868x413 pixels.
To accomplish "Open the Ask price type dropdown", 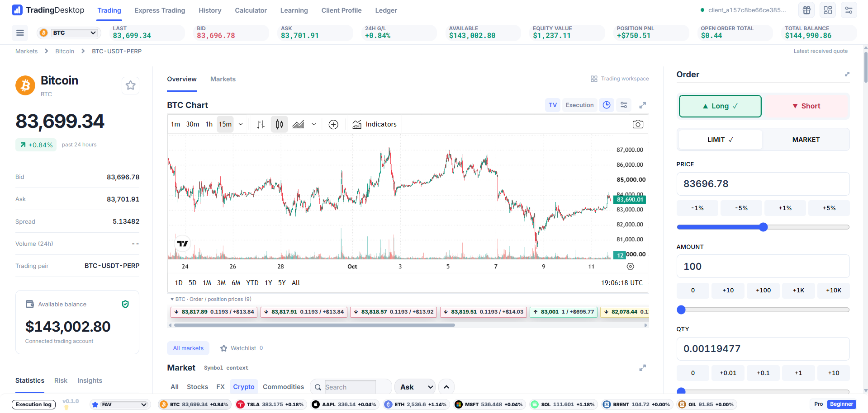I will [415, 387].
